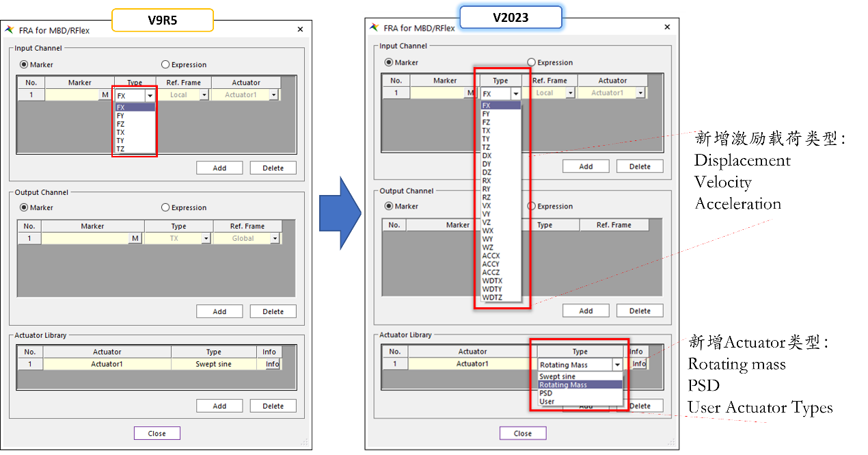Screen dimensions: 868x455
Task: Click Delete under V2023 Output Channel
Action: pyautogui.click(x=639, y=311)
